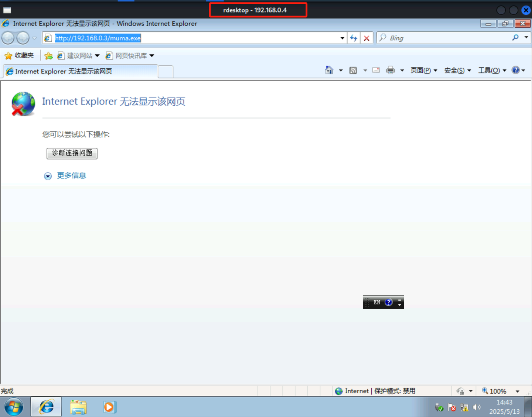Open the 建议网站 suggested sites menu

78,56
